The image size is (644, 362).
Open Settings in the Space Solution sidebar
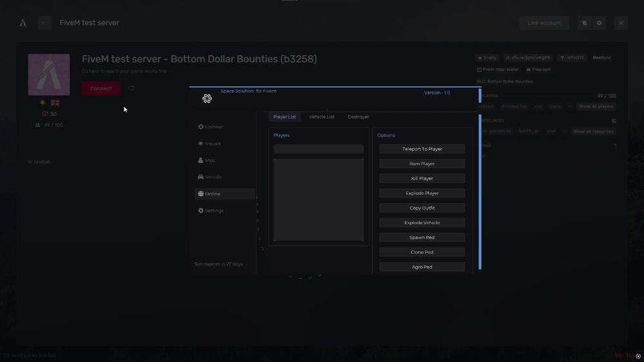pos(211,211)
